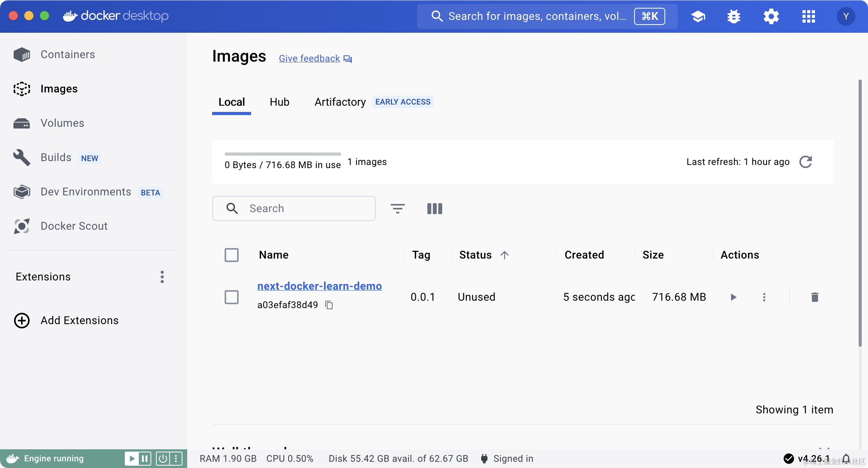Click the refresh images icon
Screen dimensions: 868x468
pyautogui.click(x=805, y=162)
